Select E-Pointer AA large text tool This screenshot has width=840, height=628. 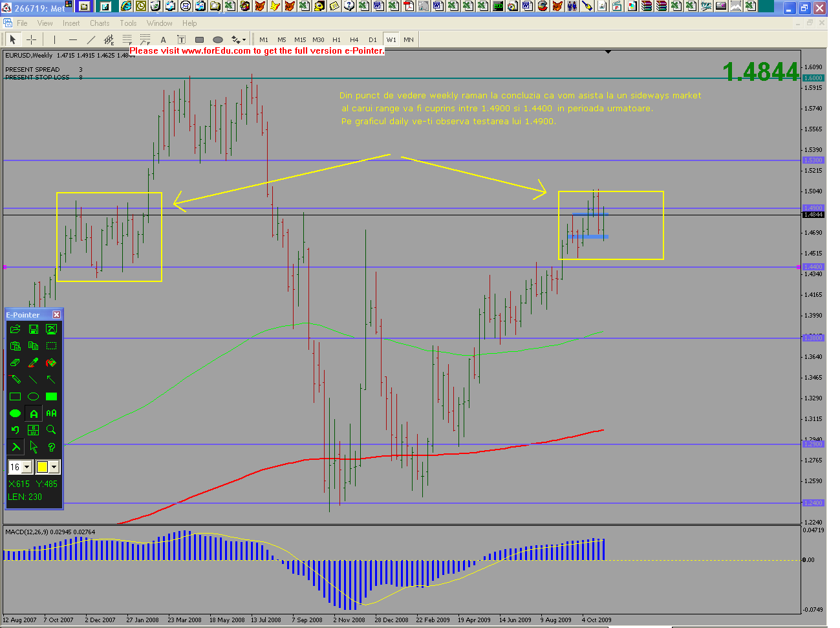pos(52,413)
